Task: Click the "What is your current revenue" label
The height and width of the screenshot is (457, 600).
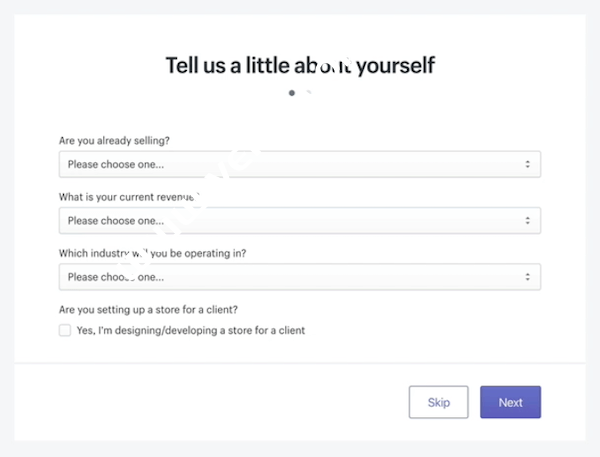Action: tap(128, 198)
